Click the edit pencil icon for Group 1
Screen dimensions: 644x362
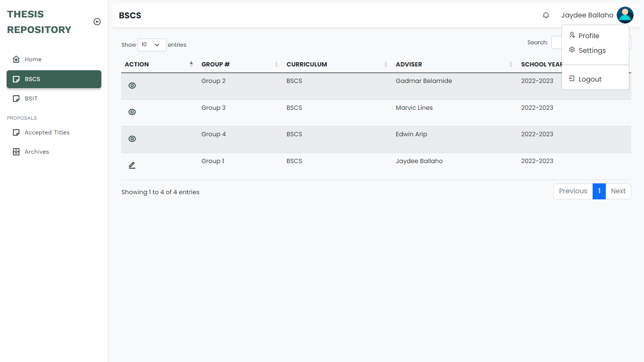pos(132,165)
